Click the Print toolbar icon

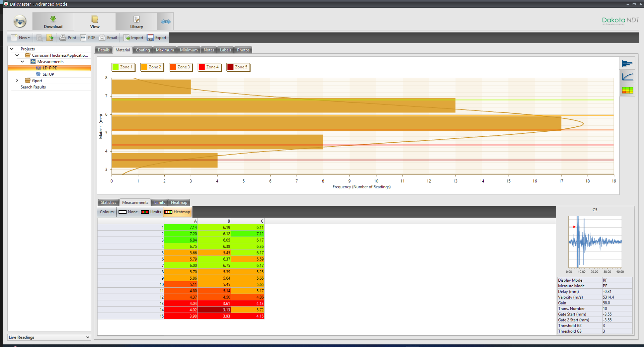point(68,38)
